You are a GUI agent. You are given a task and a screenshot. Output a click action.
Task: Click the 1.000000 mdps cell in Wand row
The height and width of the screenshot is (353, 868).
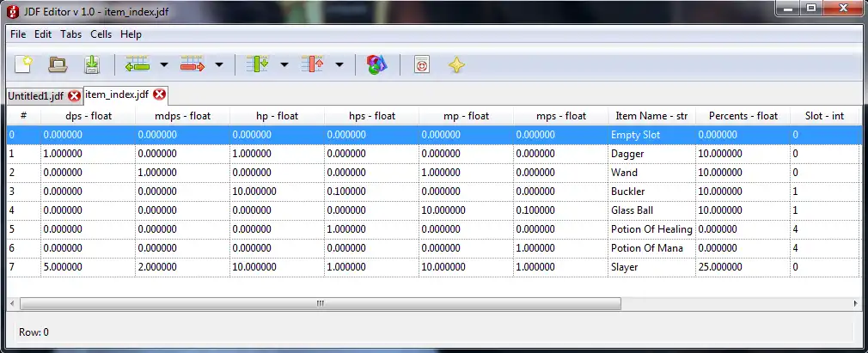[183, 173]
